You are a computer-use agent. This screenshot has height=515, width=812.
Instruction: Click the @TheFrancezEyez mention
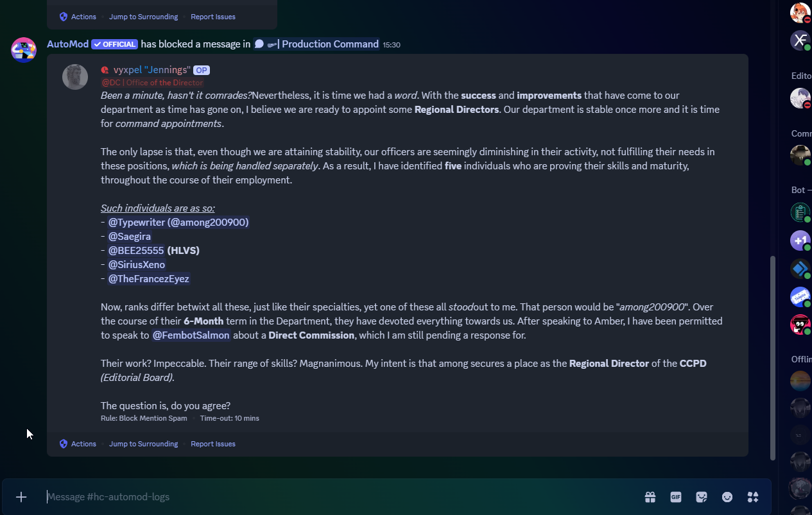[148, 278]
